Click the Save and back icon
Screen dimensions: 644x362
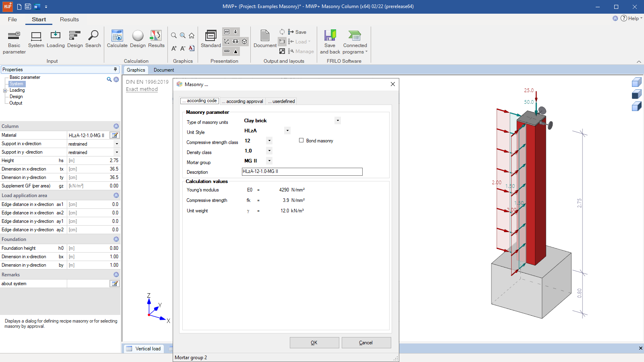(330, 42)
